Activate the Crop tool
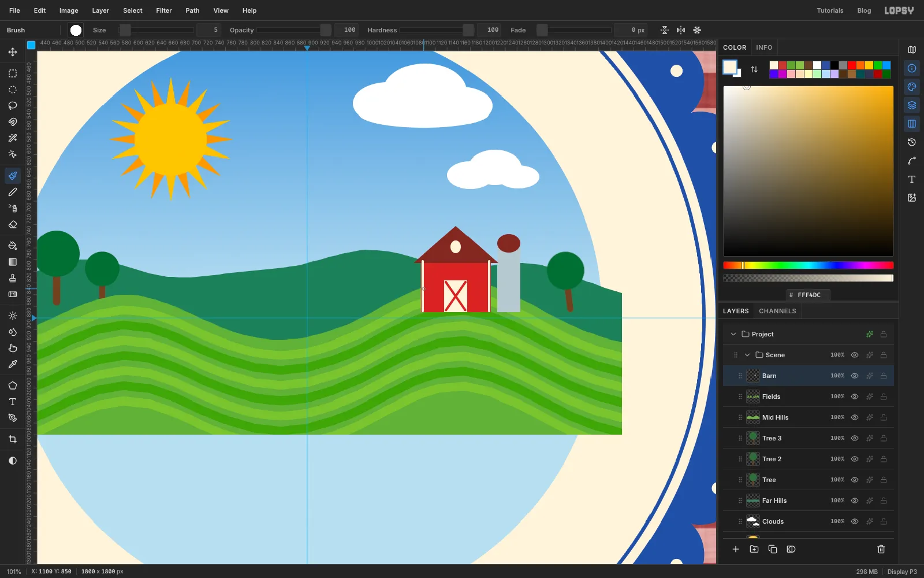The height and width of the screenshot is (578, 924). click(x=13, y=439)
